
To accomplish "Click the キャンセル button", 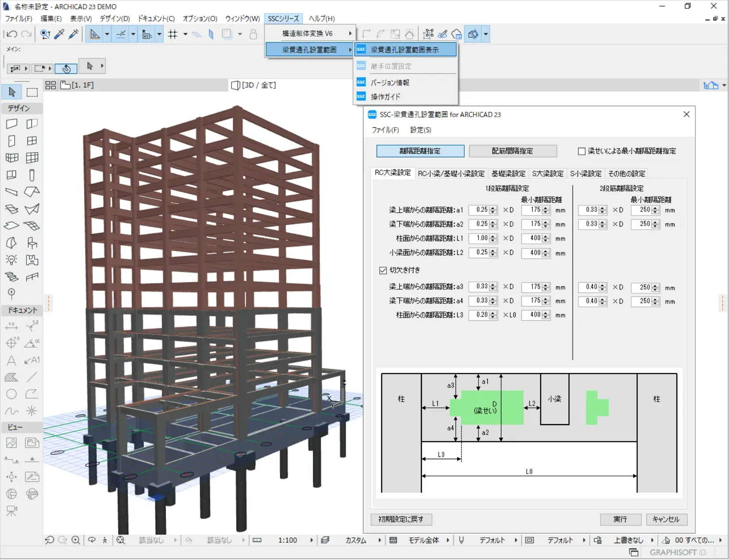I will [x=667, y=519].
